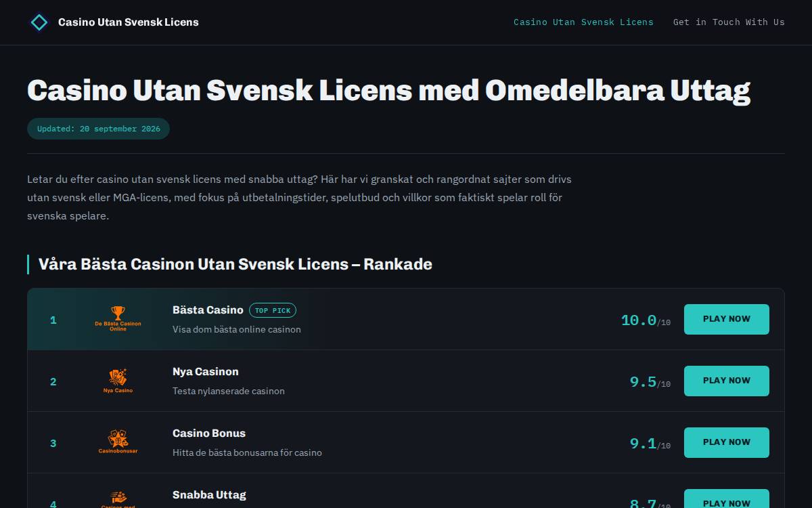
Task: Click the Updated: 20 september 2026 badge
Action: pos(98,129)
